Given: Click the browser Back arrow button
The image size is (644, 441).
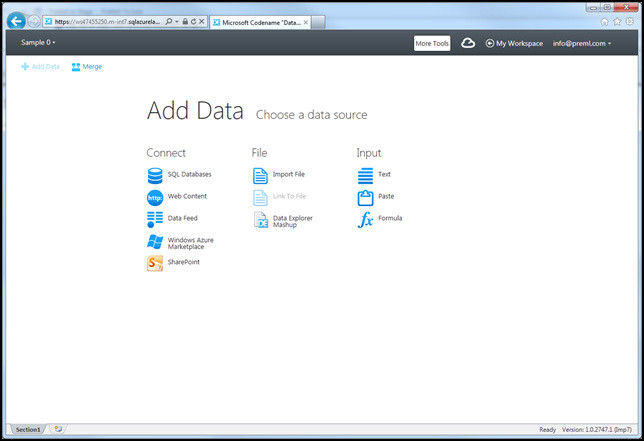Looking at the screenshot, I should coord(16,21).
